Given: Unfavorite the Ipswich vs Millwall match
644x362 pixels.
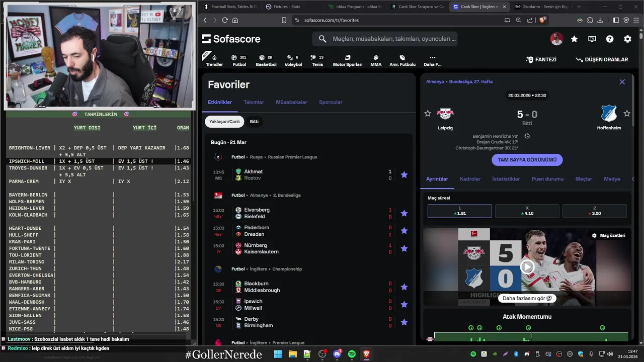Looking at the screenshot, I should pyautogui.click(x=404, y=305).
